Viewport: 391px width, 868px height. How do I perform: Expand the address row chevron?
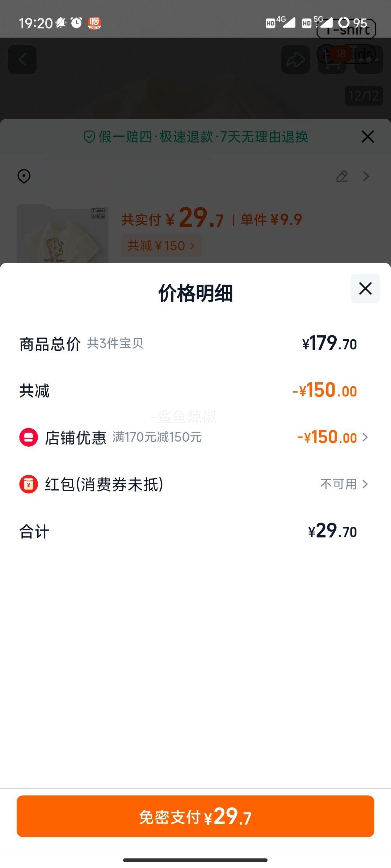[366, 176]
